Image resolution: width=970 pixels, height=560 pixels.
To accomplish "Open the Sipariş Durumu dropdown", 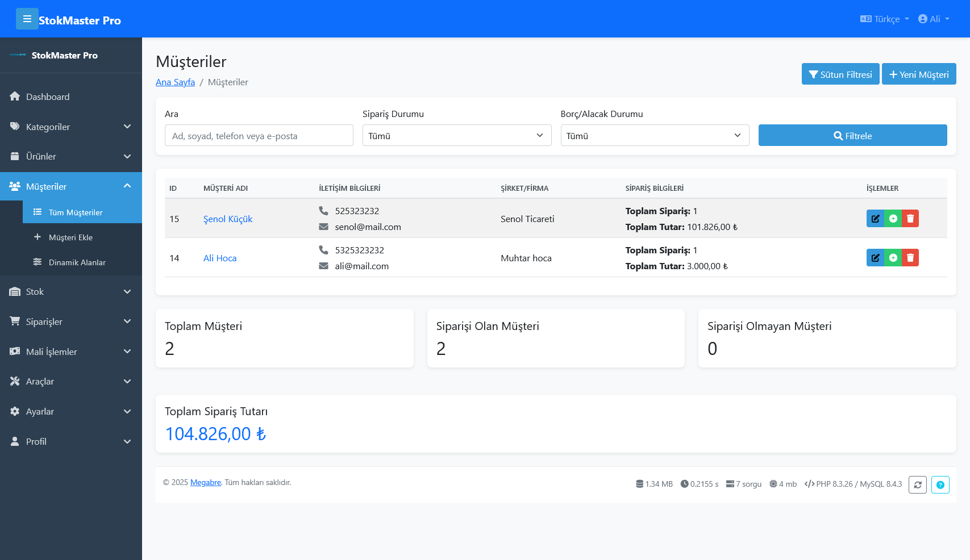I will (456, 135).
